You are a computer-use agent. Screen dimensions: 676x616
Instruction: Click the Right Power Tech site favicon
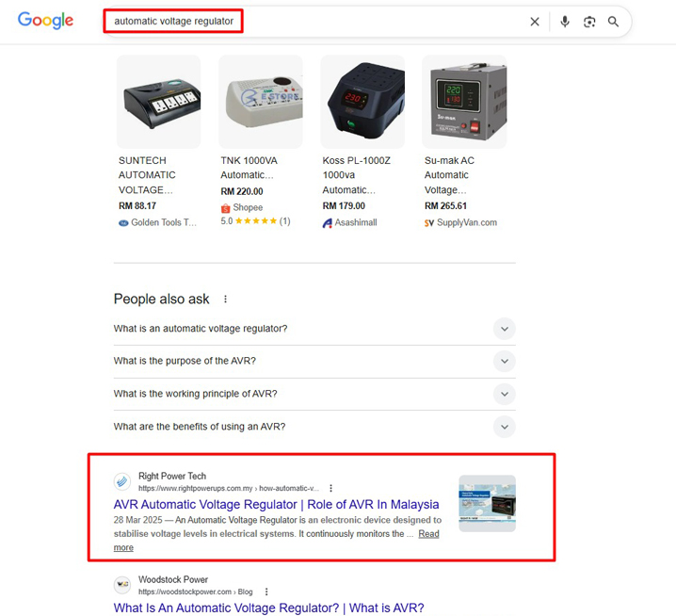tap(122, 481)
